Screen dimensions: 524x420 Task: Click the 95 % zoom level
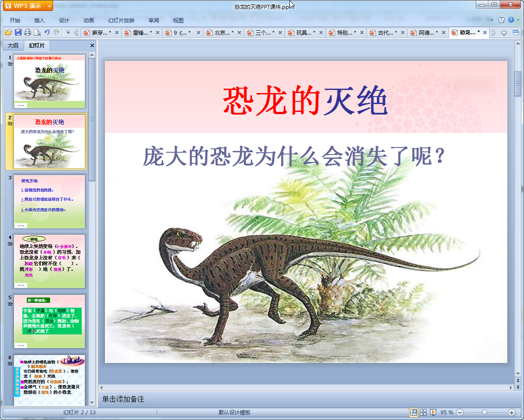coord(446,413)
